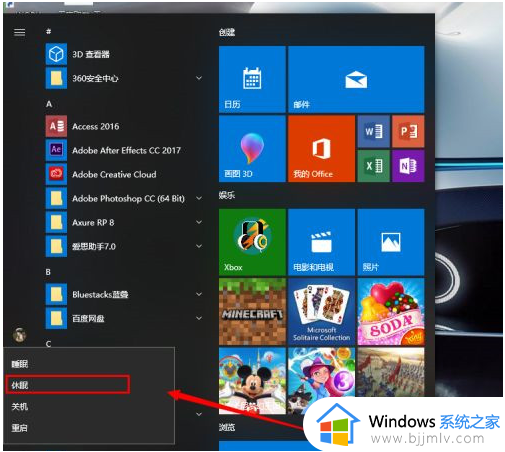The height and width of the screenshot is (452, 505).
Task: Click the 爱思助手7.0 folder icon
Action: coord(56,246)
